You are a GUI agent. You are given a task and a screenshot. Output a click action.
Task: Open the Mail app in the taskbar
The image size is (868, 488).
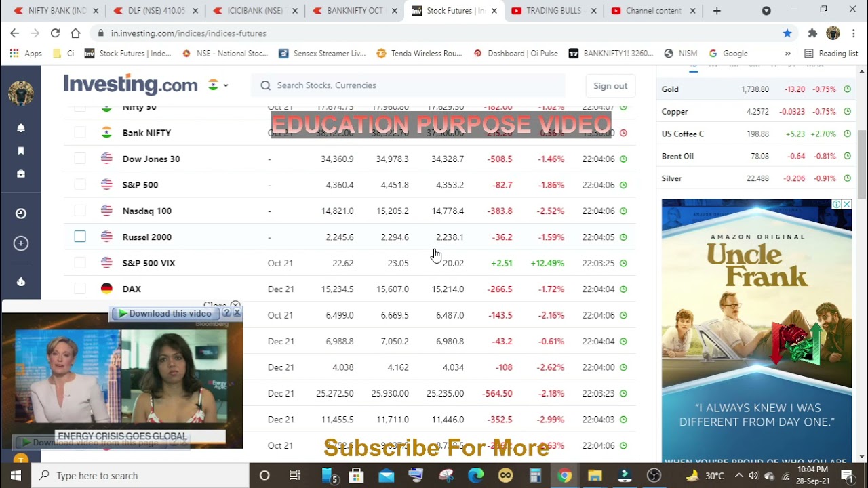(386, 475)
